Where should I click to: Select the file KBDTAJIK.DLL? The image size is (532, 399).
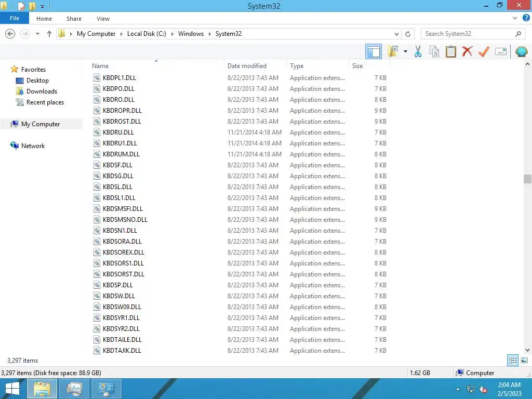pyautogui.click(x=122, y=351)
